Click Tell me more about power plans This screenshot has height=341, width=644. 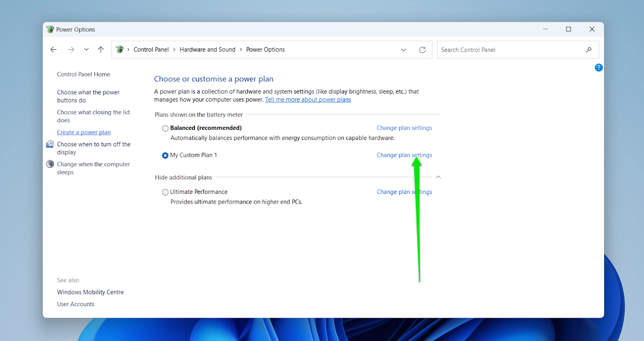point(308,100)
